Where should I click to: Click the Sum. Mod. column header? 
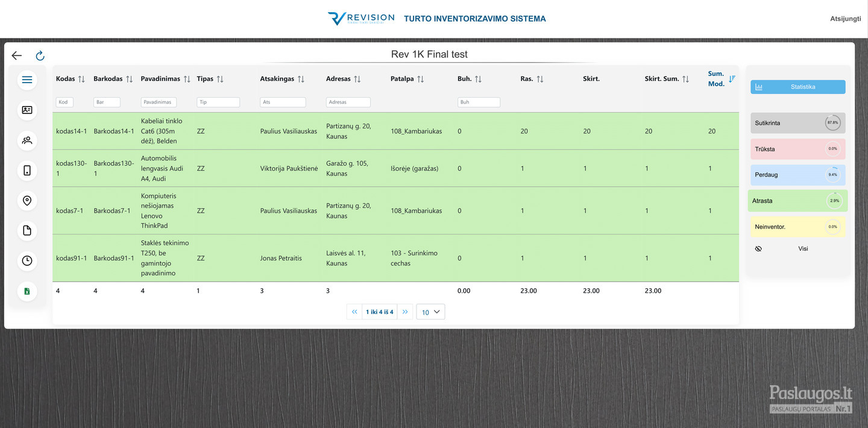click(x=716, y=79)
